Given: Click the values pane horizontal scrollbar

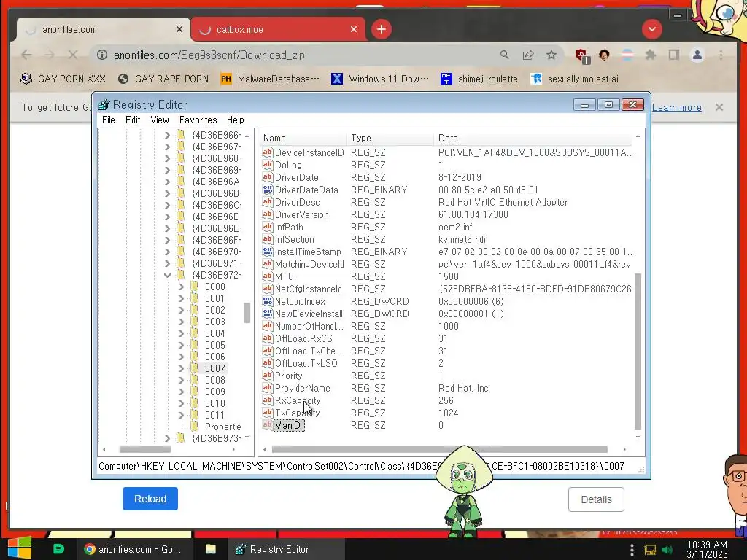Looking at the screenshot, I should click(x=439, y=449).
